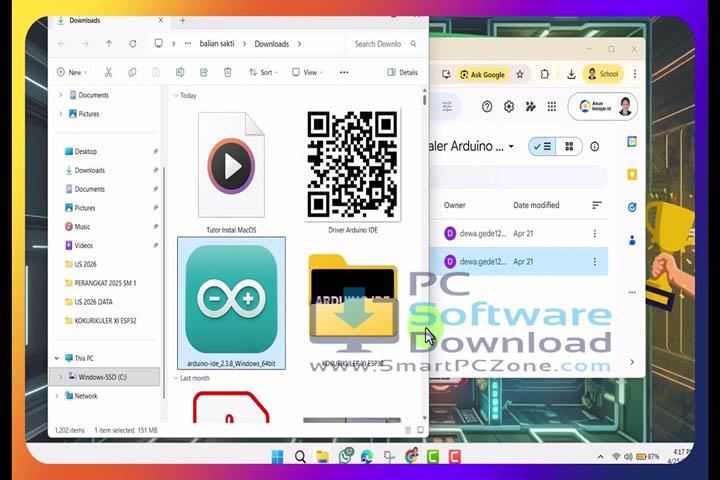Open Google Keep side panel icon
Image resolution: width=720 pixels, height=480 pixels.
pos(632,175)
